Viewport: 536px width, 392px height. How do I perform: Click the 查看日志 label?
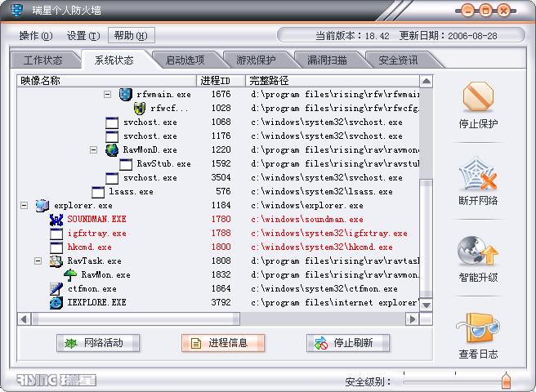pos(478,354)
